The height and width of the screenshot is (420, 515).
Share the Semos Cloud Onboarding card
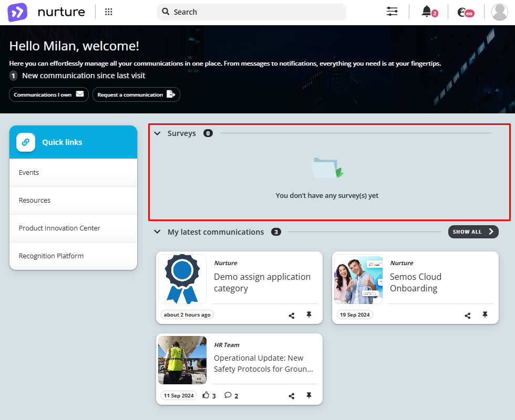467,316
